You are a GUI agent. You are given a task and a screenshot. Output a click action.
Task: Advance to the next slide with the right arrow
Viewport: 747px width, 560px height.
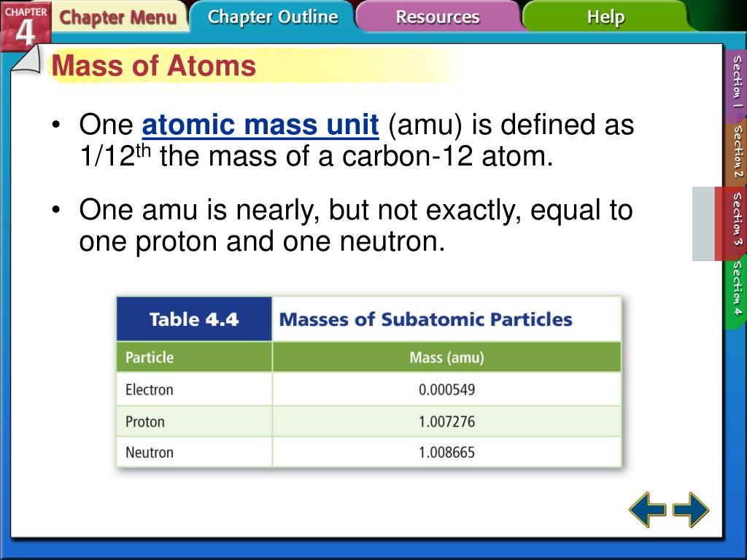click(x=690, y=510)
